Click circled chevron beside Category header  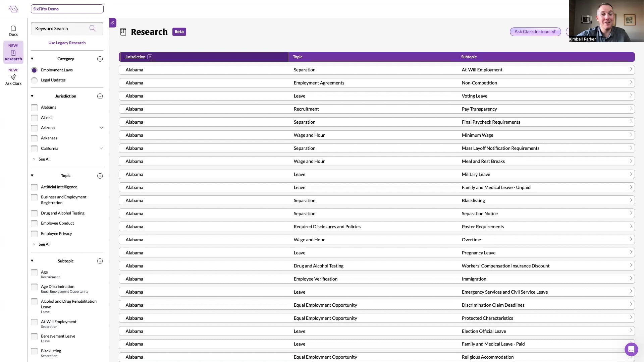coord(100,59)
